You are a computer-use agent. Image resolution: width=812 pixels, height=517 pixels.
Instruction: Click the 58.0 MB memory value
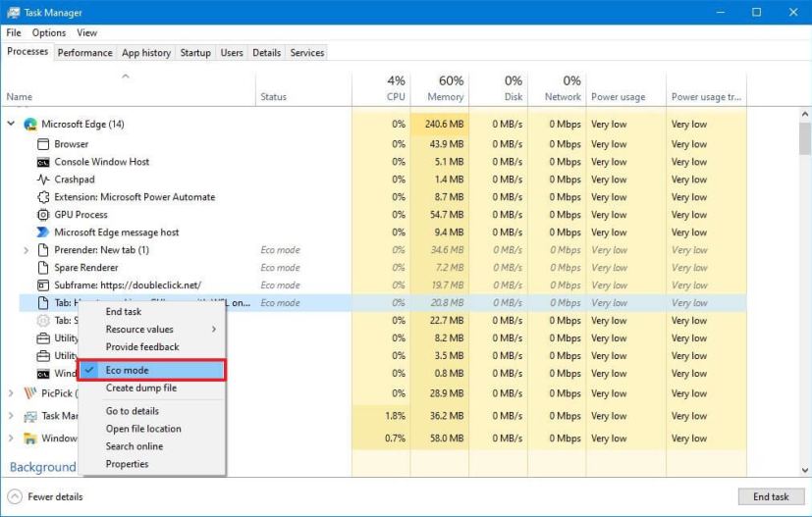(x=447, y=439)
